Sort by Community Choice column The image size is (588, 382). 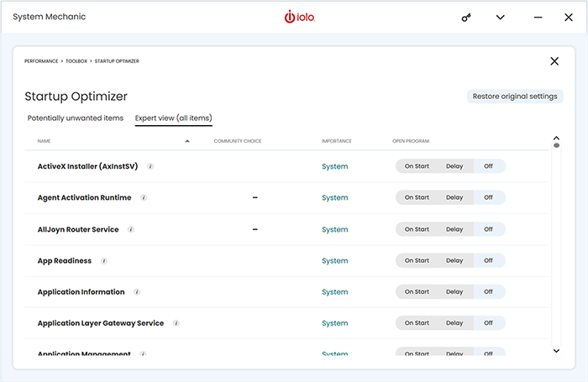coord(238,141)
